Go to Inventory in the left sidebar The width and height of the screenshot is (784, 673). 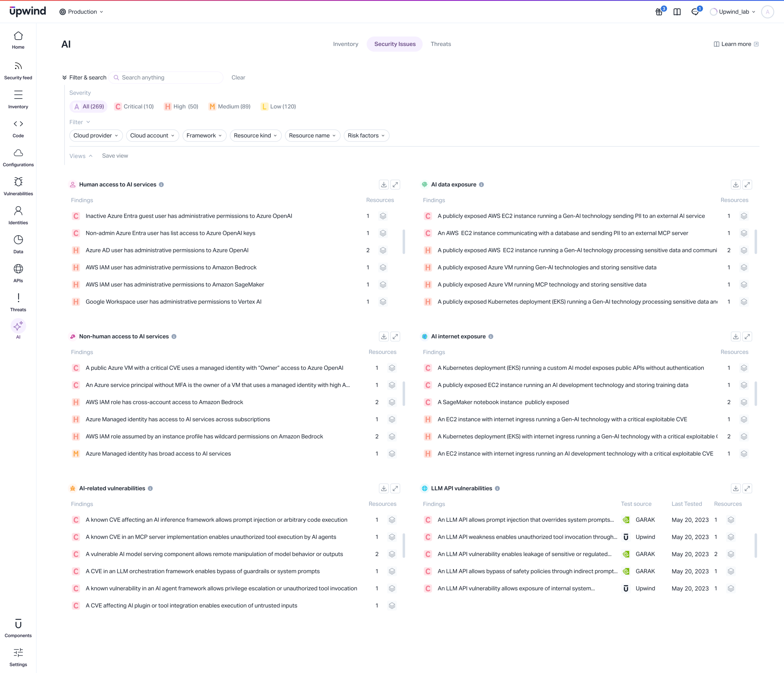click(18, 100)
